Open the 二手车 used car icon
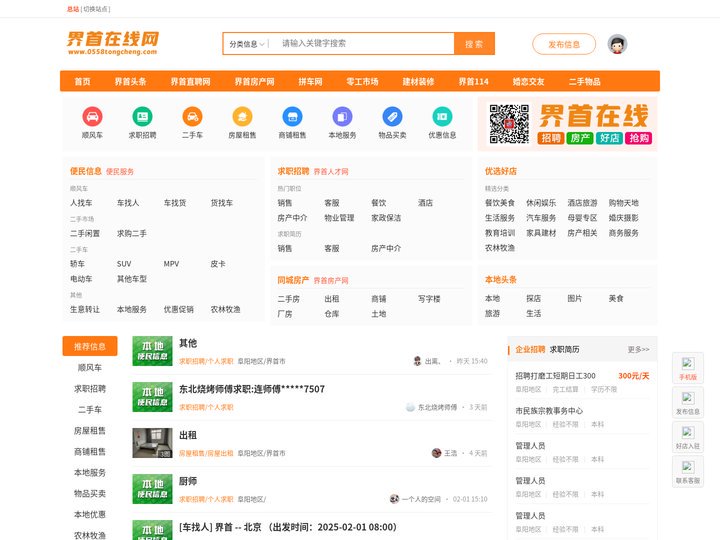Image resolution: width=720 pixels, height=540 pixels. pyautogui.click(x=192, y=117)
